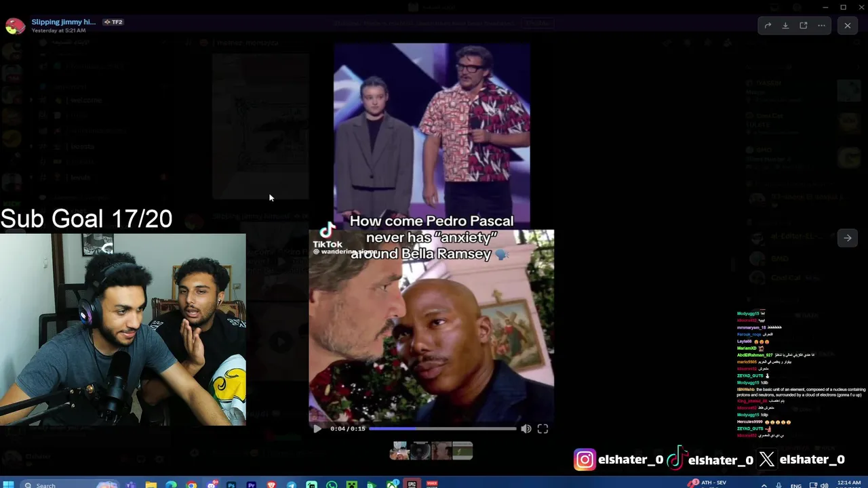Open WhatsApp from the taskbar
Viewport: 868px width, 488px height.
(x=332, y=485)
